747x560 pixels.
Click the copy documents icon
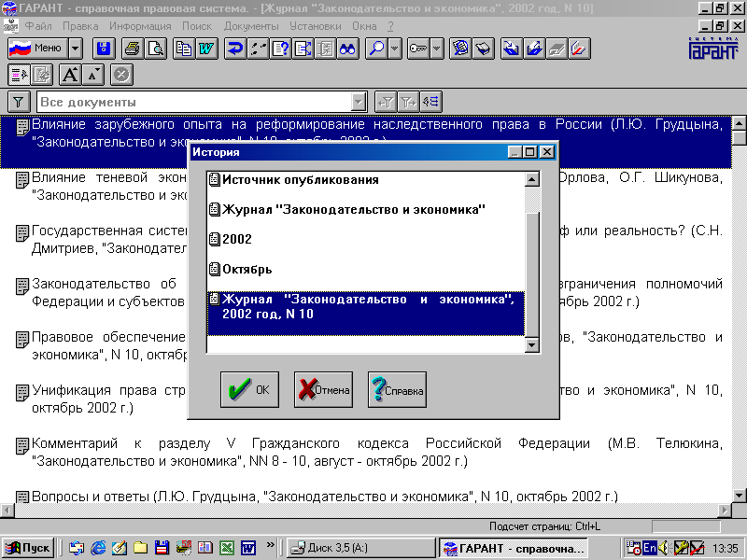coord(184,49)
